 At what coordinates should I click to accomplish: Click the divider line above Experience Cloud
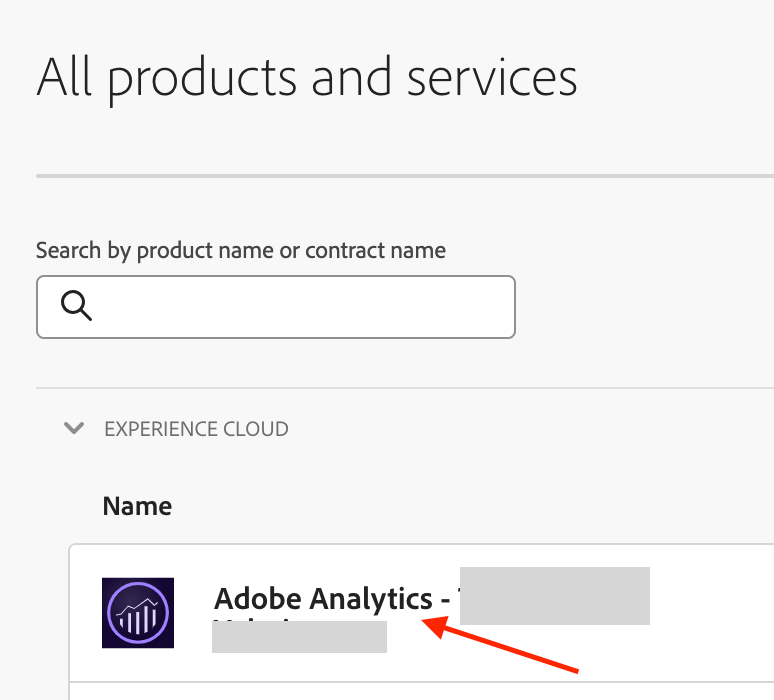click(x=400, y=388)
